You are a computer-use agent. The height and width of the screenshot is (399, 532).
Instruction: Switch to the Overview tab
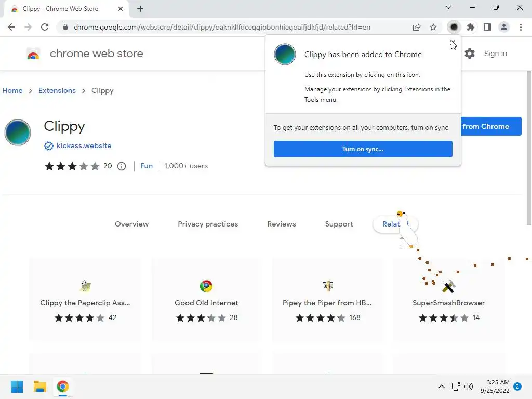(131, 224)
